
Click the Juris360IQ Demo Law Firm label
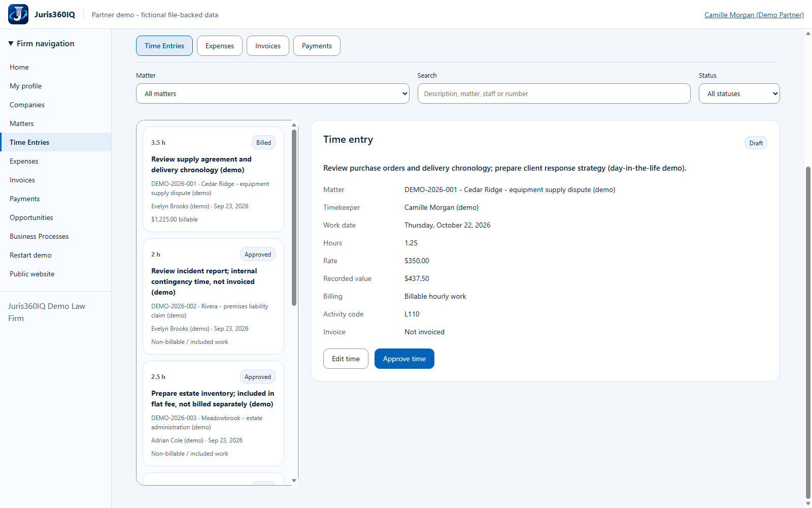coord(47,312)
